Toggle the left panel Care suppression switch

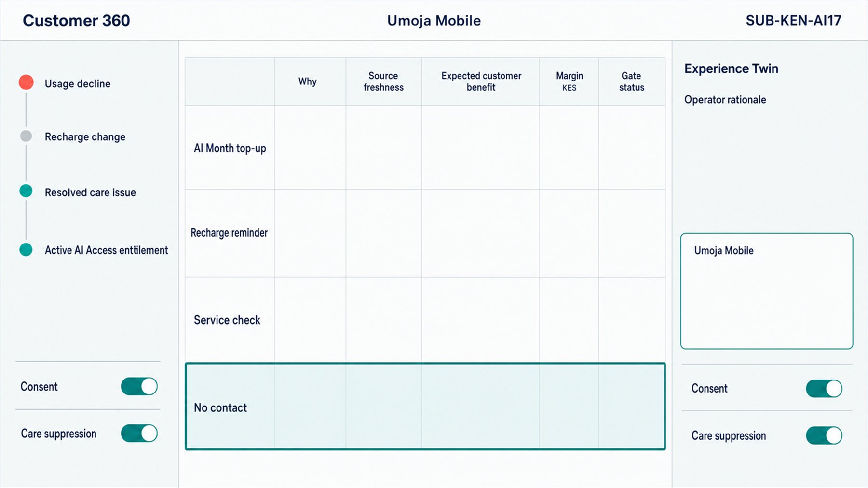click(x=139, y=433)
